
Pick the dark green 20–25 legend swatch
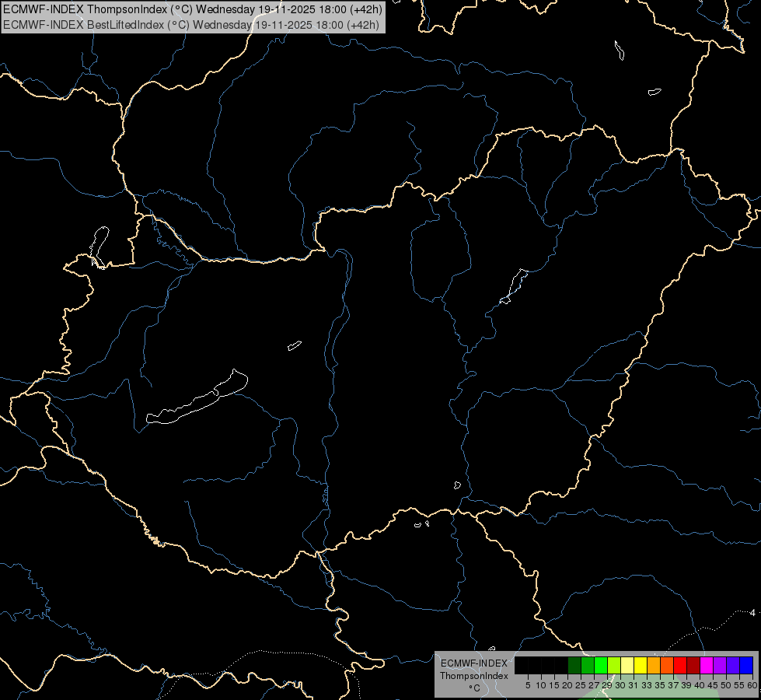point(574,665)
